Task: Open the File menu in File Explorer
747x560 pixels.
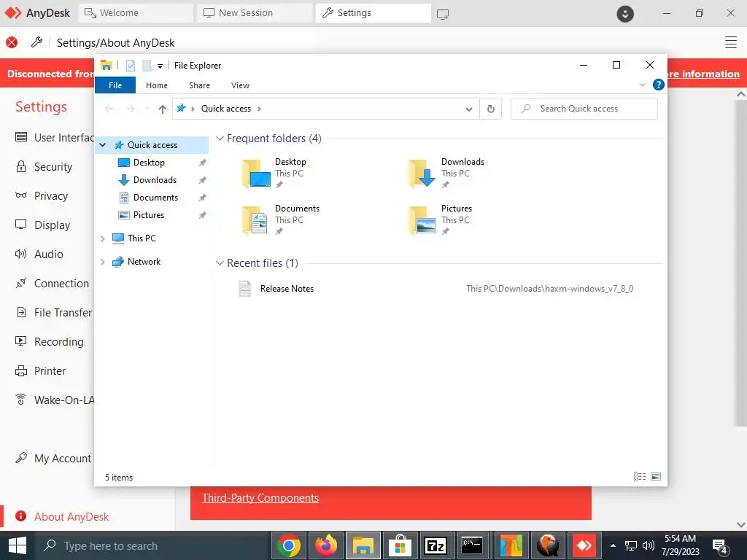Action: [x=115, y=85]
